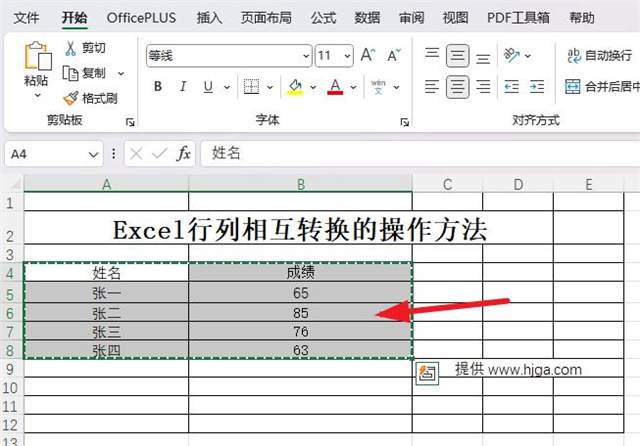Click the insert function fx icon
Image resolution: width=640 pixels, height=446 pixels.
point(184,154)
